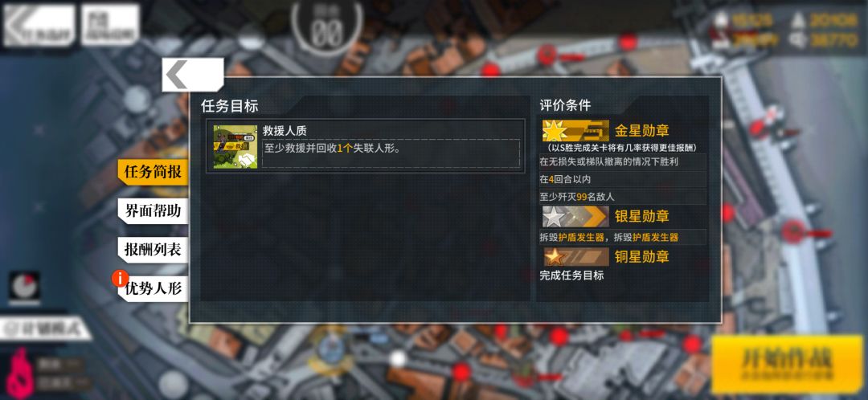Click the second white button at top-left
The width and height of the screenshot is (868, 400).
(x=110, y=26)
